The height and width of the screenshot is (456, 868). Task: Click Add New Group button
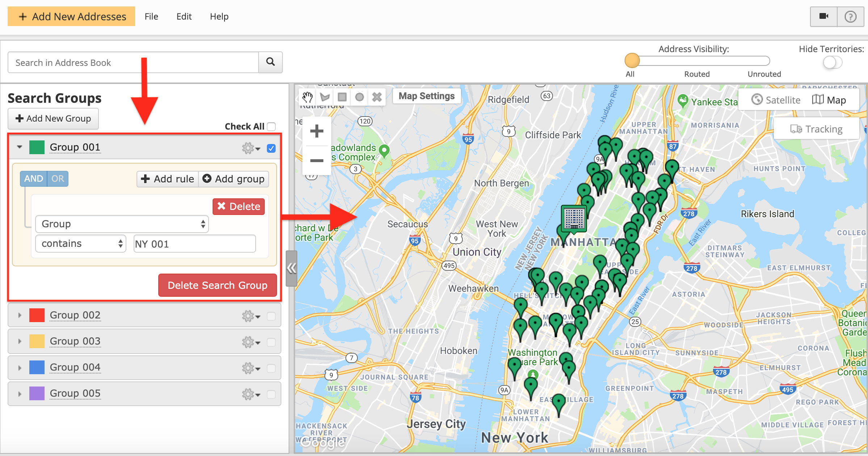click(x=53, y=119)
